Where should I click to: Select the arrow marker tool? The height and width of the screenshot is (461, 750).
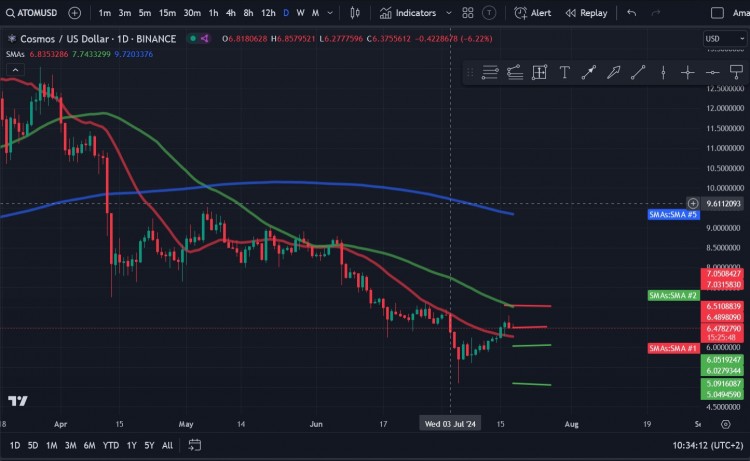point(613,72)
